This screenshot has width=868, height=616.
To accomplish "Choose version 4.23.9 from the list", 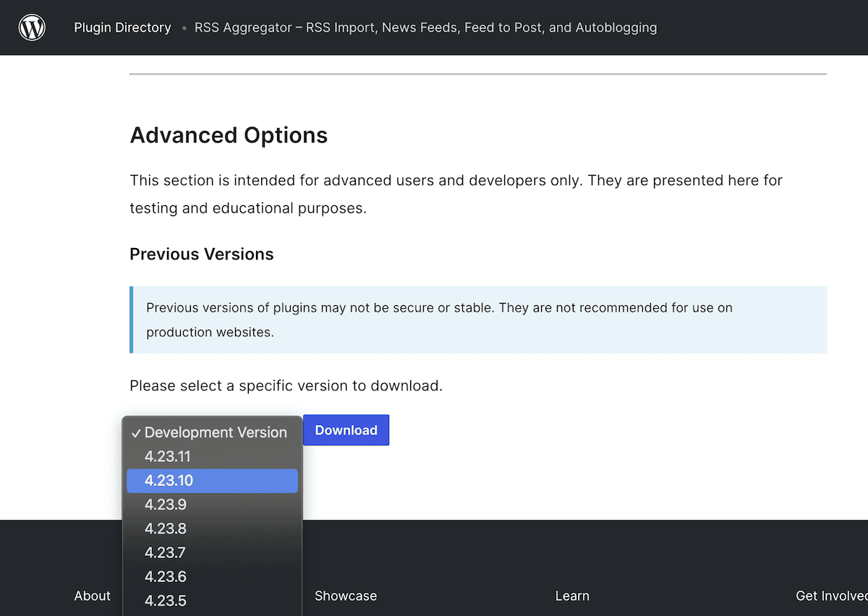I will point(212,505).
